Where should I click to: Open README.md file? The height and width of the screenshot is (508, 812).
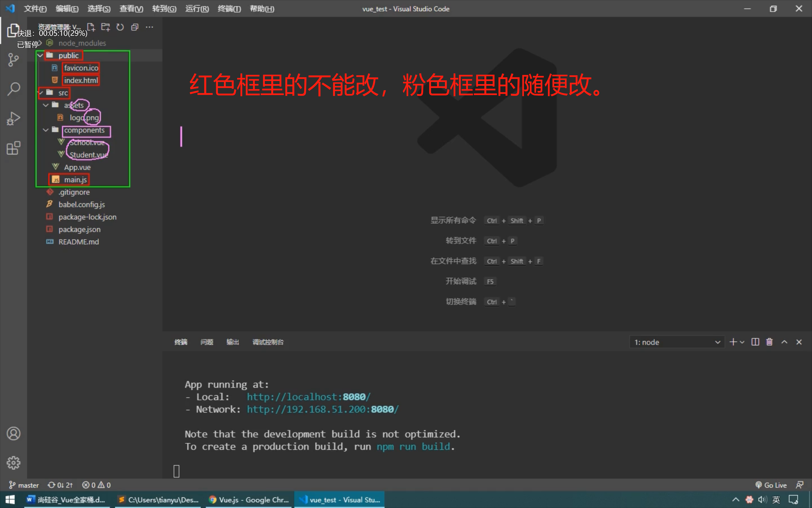[78, 242]
